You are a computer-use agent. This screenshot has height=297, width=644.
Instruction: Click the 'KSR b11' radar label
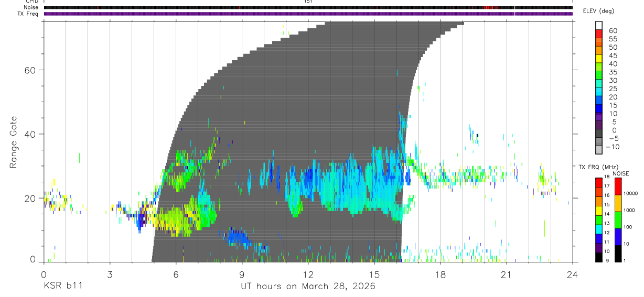(62, 286)
